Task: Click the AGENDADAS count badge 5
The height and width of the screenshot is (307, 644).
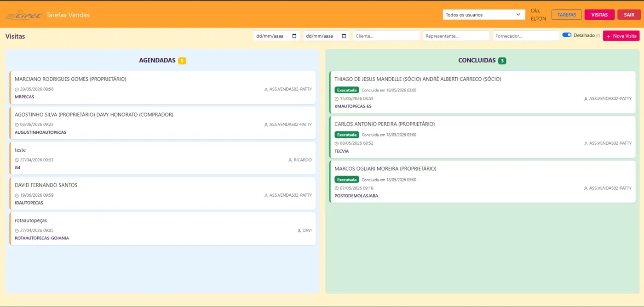Action: click(x=182, y=61)
